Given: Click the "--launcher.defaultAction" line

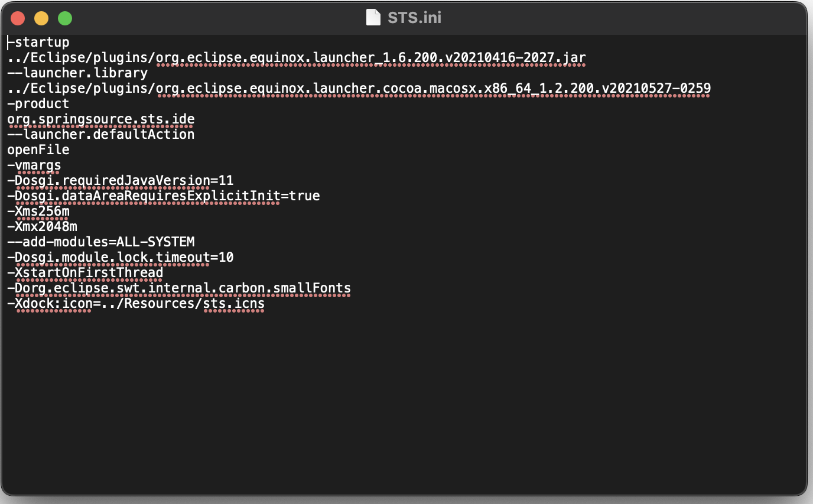Looking at the screenshot, I should [x=101, y=135].
